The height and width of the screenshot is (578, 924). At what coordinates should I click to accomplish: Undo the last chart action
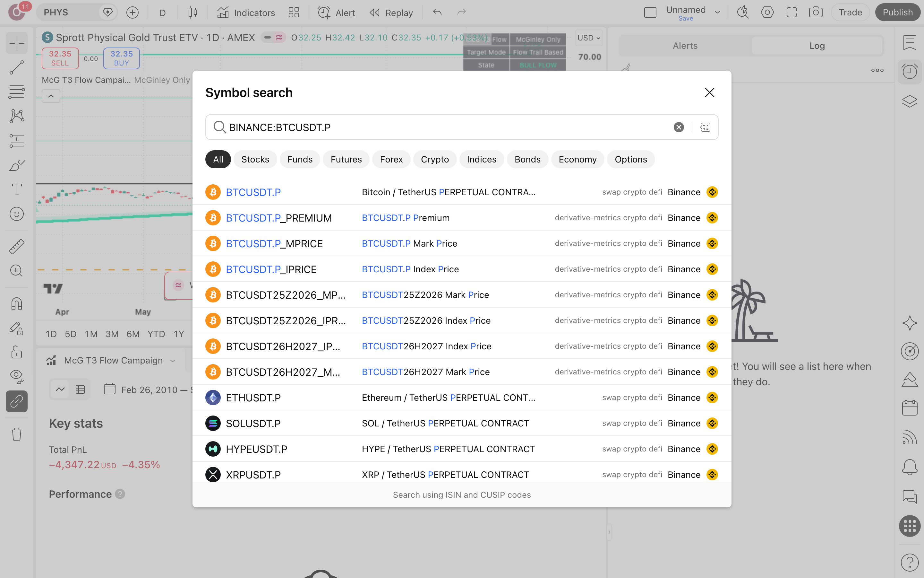pos(437,12)
